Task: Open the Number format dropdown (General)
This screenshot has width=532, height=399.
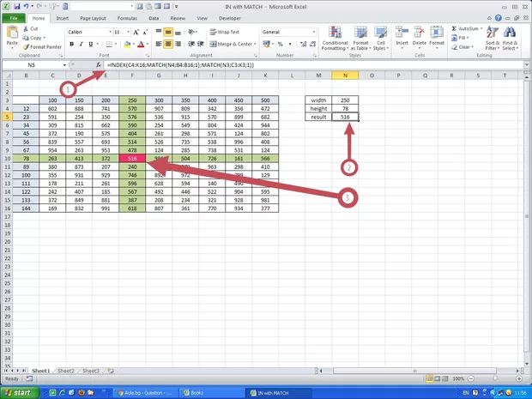Action: [314, 32]
